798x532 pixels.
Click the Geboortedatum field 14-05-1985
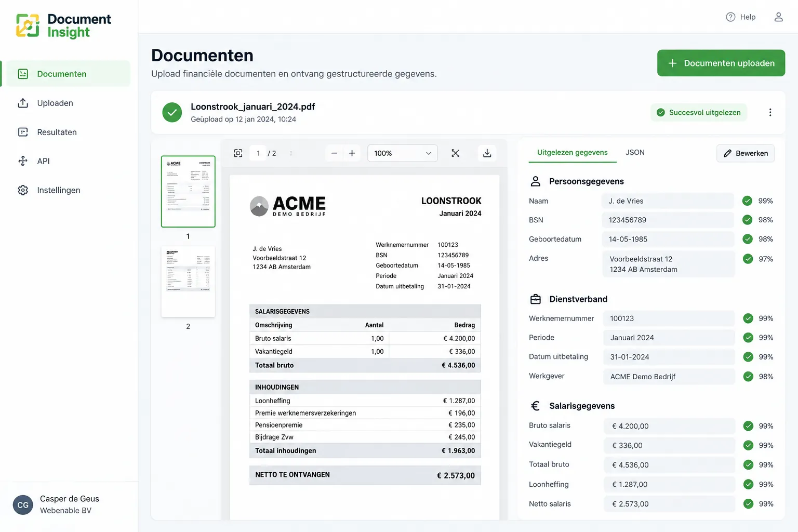click(x=668, y=239)
